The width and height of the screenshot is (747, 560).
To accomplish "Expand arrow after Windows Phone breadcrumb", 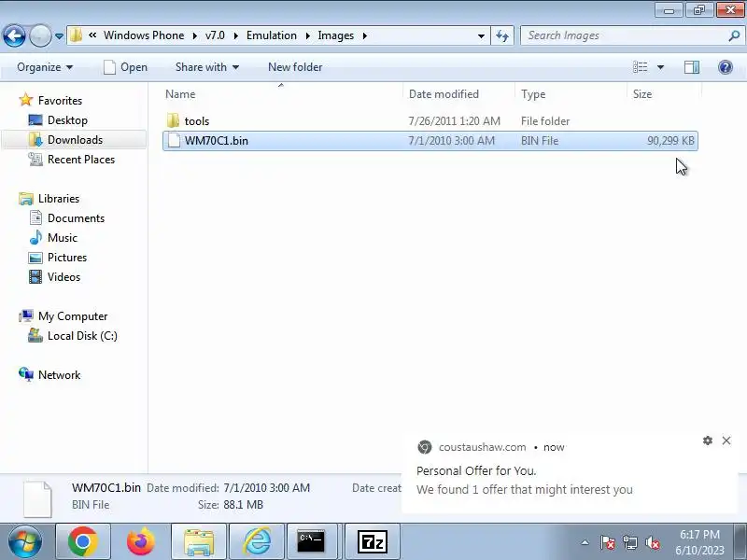I will 195,35.
